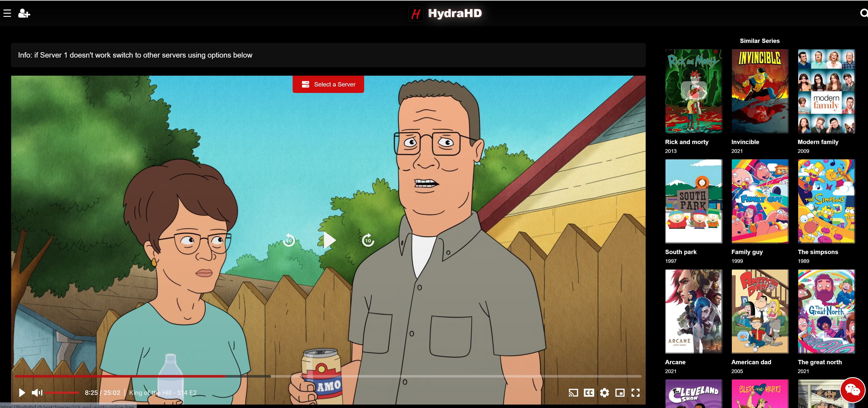Click the Select a Server button
Screen dimensions: 868x408
pyautogui.click(x=328, y=84)
